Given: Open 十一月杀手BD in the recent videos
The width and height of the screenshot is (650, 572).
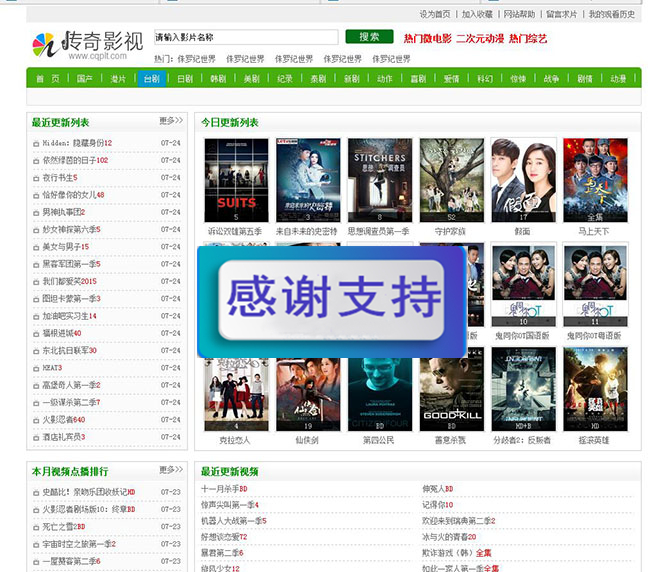Looking at the screenshot, I should (x=224, y=489).
